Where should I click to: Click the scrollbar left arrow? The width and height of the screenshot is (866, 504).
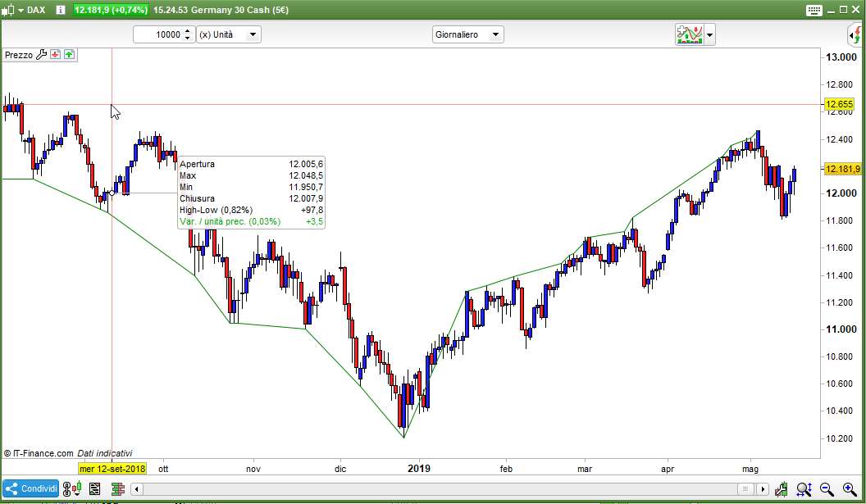[x=137, y=489]
